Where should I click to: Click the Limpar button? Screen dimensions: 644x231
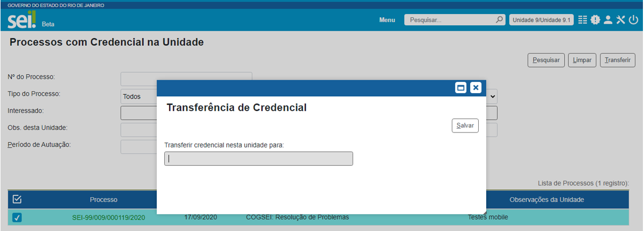pyautogui.click(x=582, y=60)
